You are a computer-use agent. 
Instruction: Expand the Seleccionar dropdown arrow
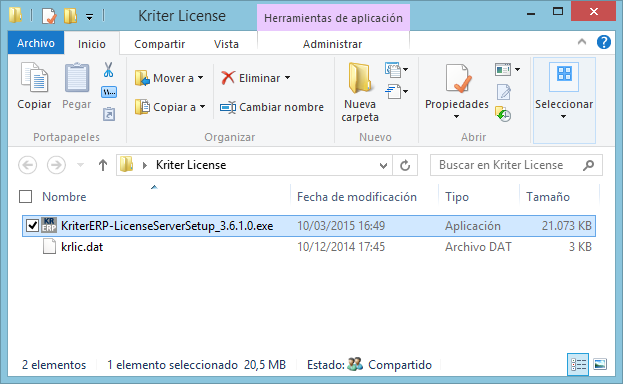click(x=563, y=117)
